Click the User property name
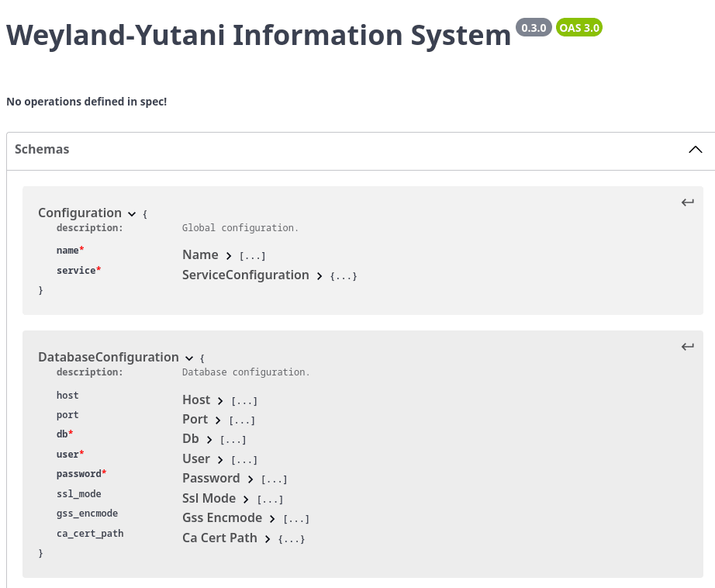The image size is (715, 588). coord(196,459)
